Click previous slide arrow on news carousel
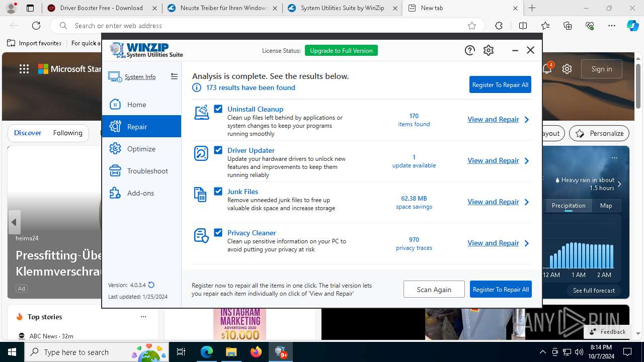Screen dimensions: 644x362 (x=14, y=222)
